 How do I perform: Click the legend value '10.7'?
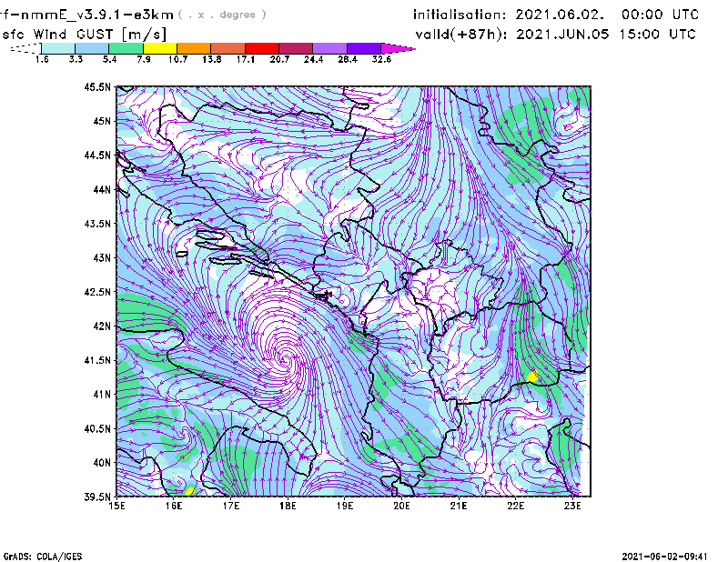pyautogui.click(x=177, y=59)
